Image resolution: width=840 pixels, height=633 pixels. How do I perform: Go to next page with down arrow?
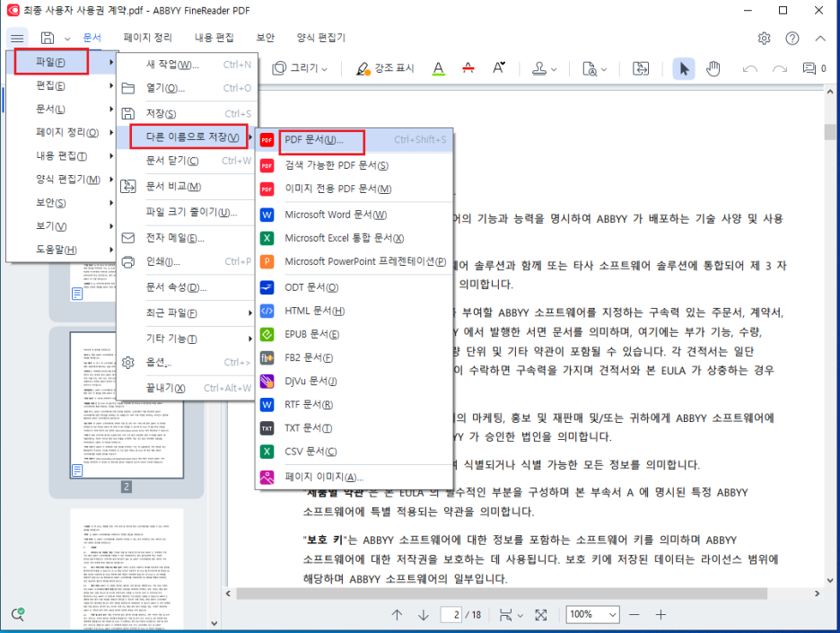coord(424,615)
